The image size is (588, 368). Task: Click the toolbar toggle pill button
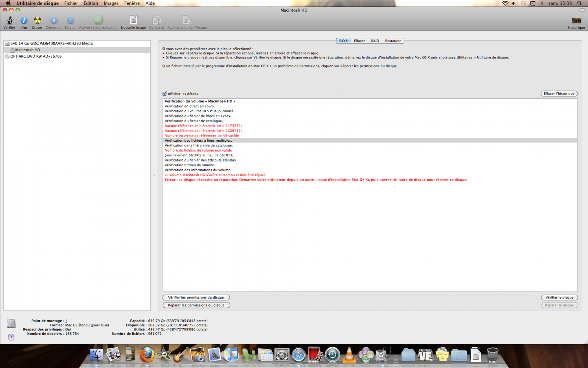point(582,10)
